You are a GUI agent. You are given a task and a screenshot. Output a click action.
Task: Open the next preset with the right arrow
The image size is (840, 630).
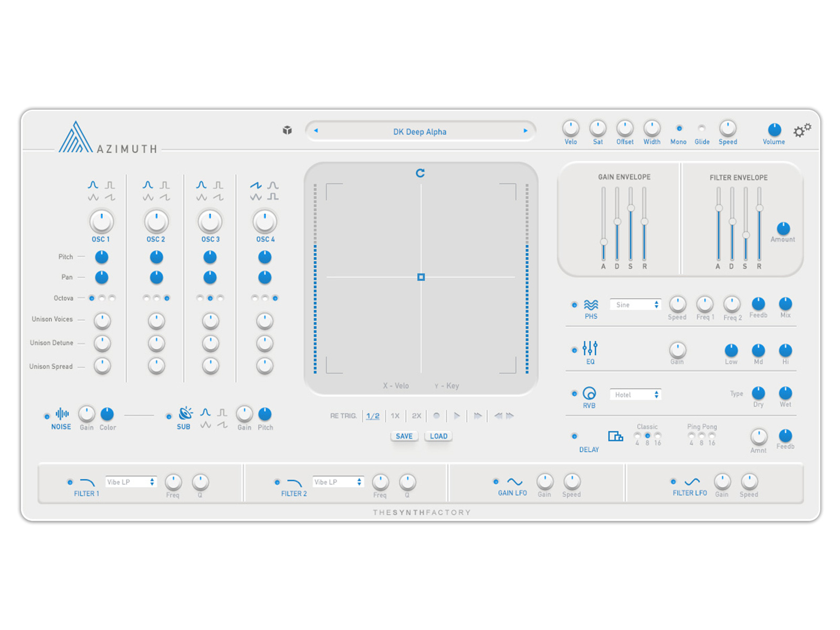click(526, 131)
